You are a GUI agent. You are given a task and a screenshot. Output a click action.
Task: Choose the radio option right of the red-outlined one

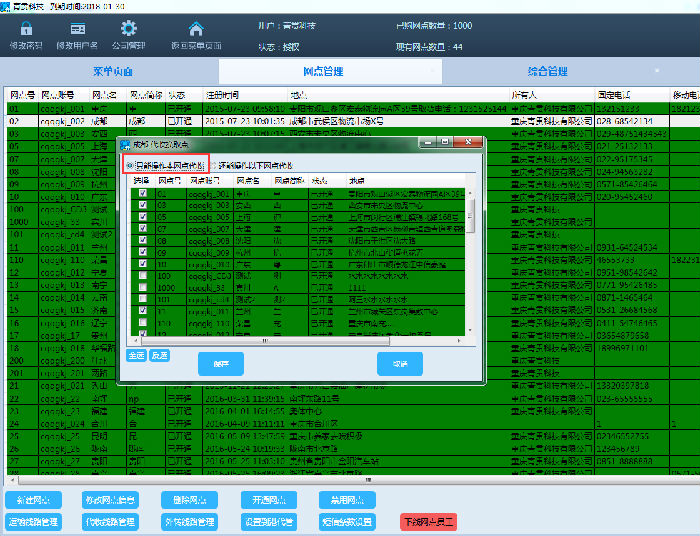coord(214,164)
